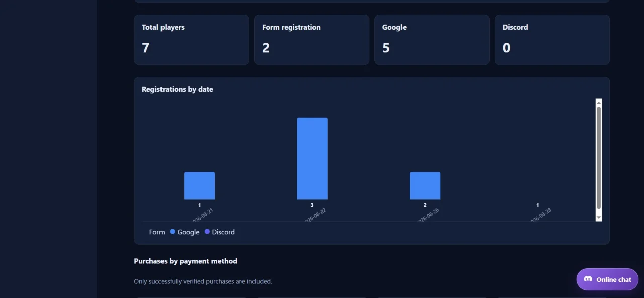Click the Discord count value 0

click(506, 48)
